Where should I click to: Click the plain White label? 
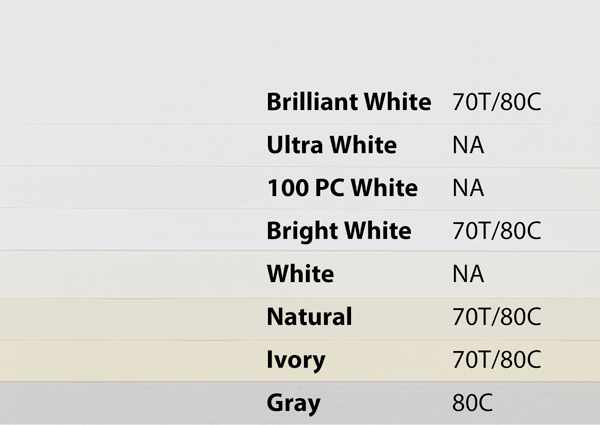[300, 274]
